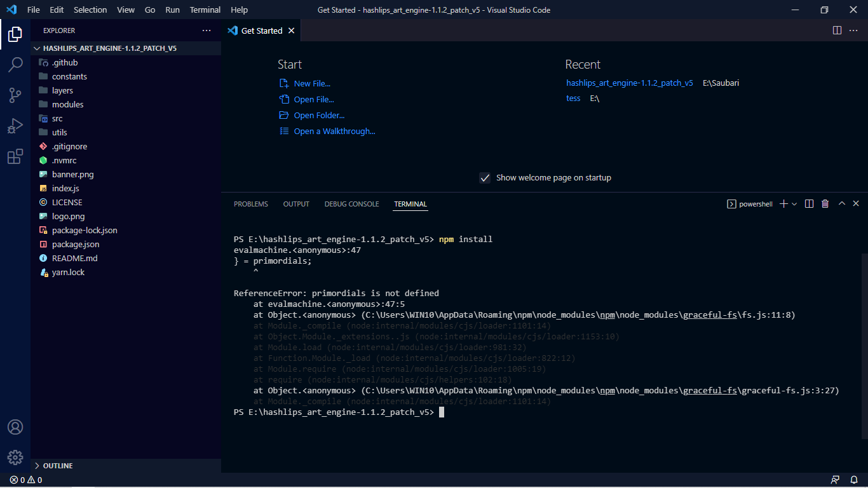Screen dimensions: 868x488
Task: Open the terminal launch profile dropdown arrow
Action: tap(794, 203)
